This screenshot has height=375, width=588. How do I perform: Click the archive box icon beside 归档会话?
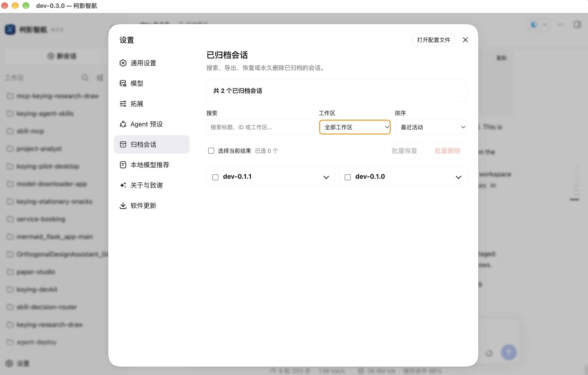pos(123,144)
